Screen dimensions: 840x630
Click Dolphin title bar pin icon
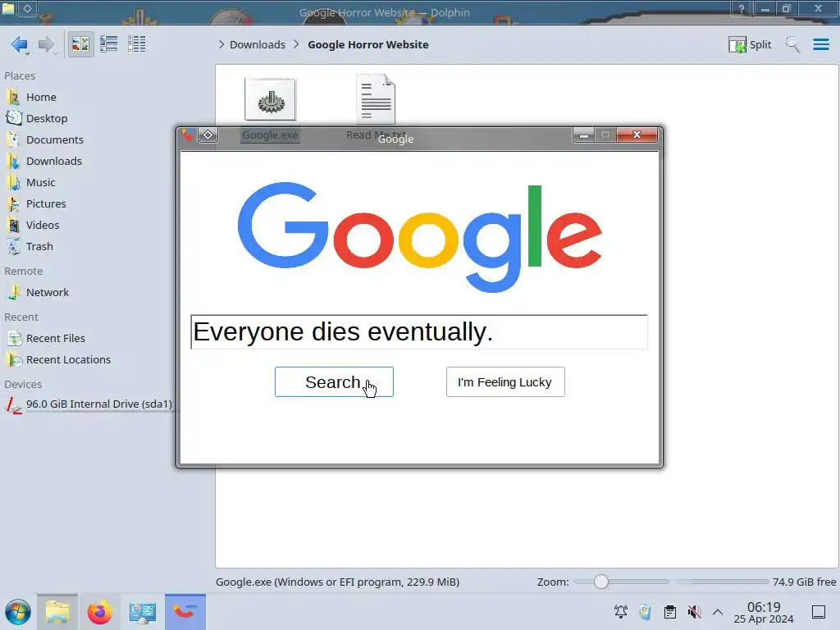pos(27,8)
